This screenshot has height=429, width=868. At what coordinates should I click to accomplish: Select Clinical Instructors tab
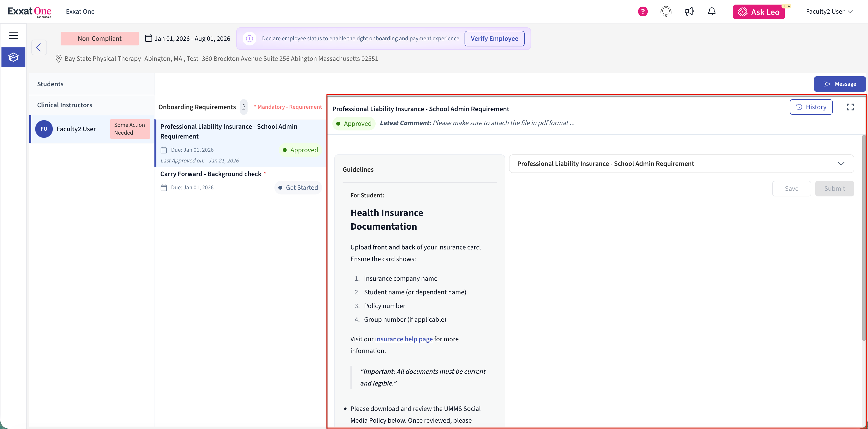65,105
